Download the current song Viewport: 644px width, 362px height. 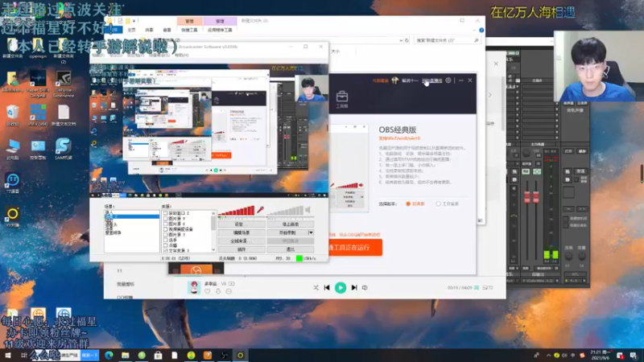pos(218,291)
